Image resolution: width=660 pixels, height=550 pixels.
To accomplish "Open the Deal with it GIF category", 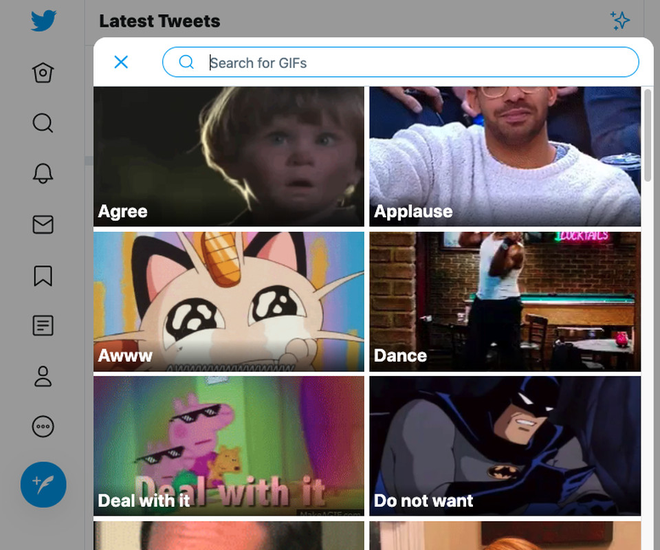I will pos(229,445).
